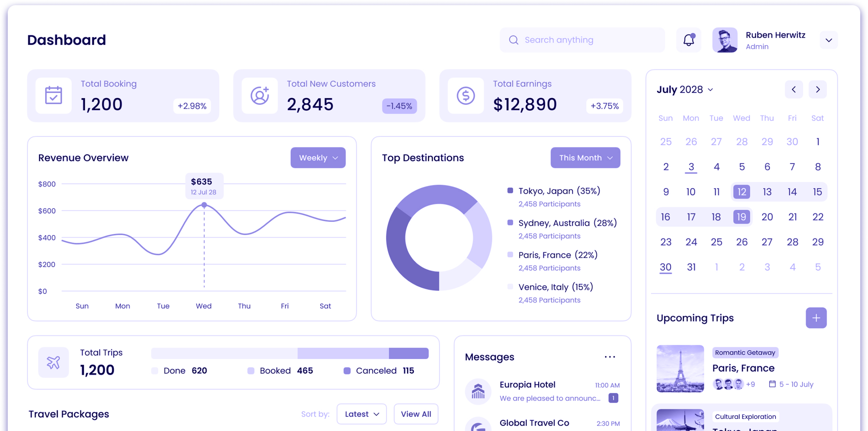Open the Weekly revenue period dropdown

click(318, 158)
